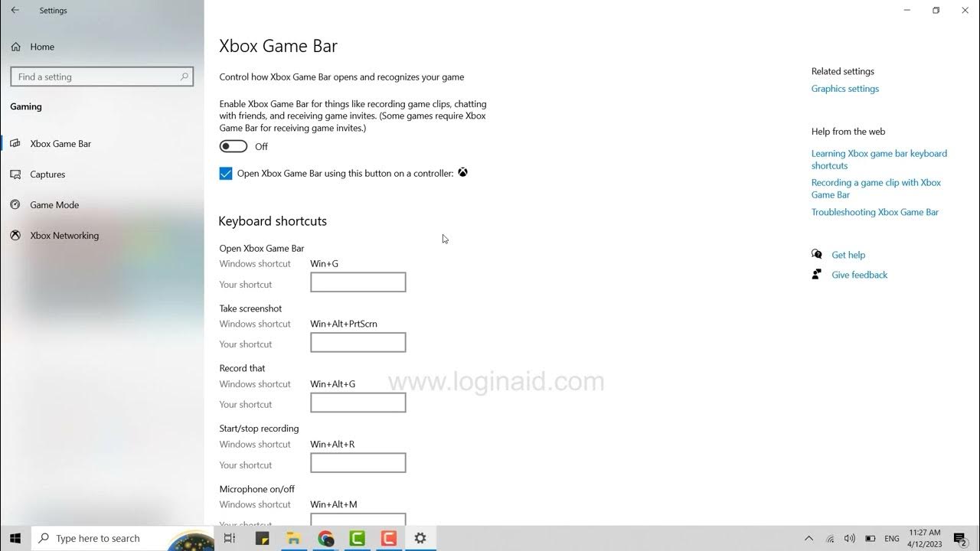Image resolution: width=980 pixels, height=551 pixels.
Task: Click the search magnifier in Find a setting
Action: pos(185,77)
